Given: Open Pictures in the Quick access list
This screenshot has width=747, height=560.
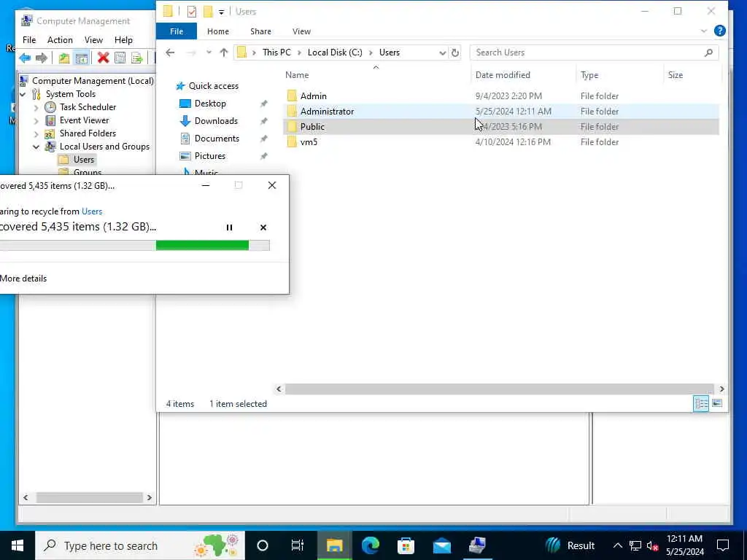Looking at the screenshot, I should [209, 156].
